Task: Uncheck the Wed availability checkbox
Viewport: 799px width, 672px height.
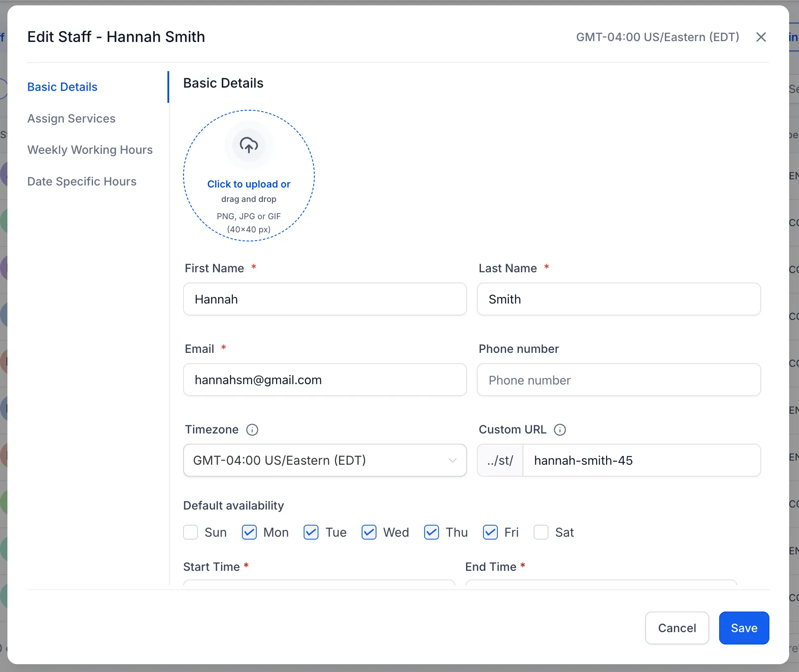Action: pyautogui.click(x=369, y=532)
